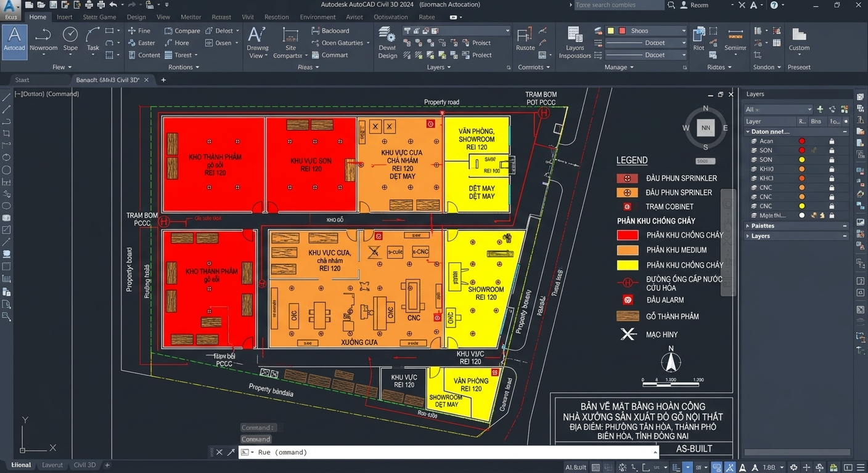Image resolution: width=868 pixels, height=473 pixels.
Task: Expand the Flew panel dropdown
Action: [x=62, y=67]
